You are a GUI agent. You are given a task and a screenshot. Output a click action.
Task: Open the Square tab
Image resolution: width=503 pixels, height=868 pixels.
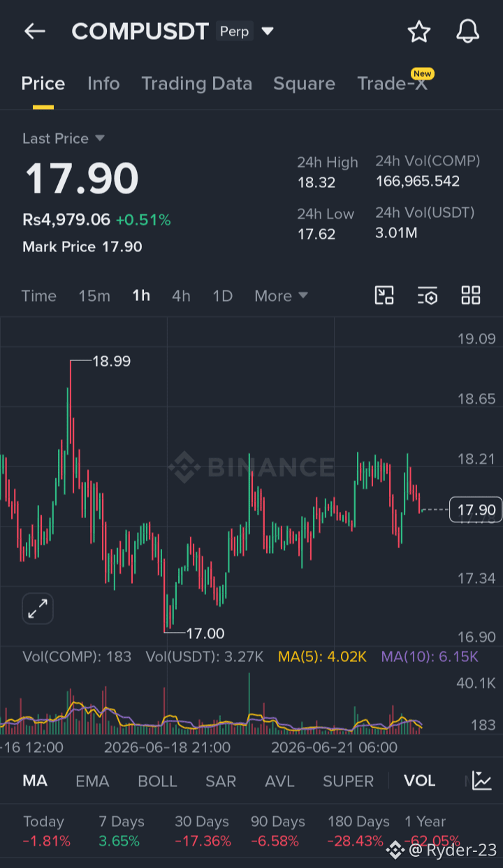[x=304, y=84]
